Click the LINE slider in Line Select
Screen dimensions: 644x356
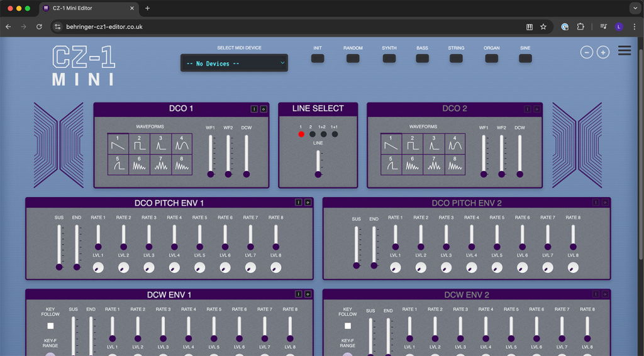[318, 164]
